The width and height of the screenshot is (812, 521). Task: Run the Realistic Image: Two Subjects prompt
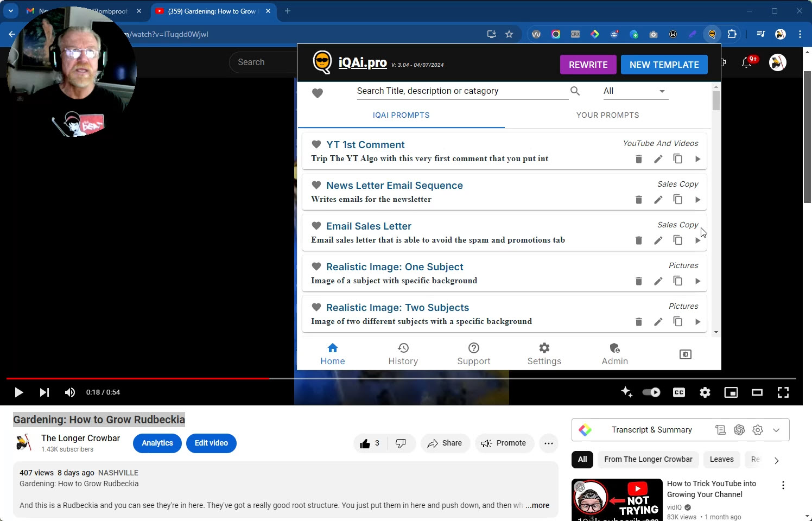(x=697, y=322)
